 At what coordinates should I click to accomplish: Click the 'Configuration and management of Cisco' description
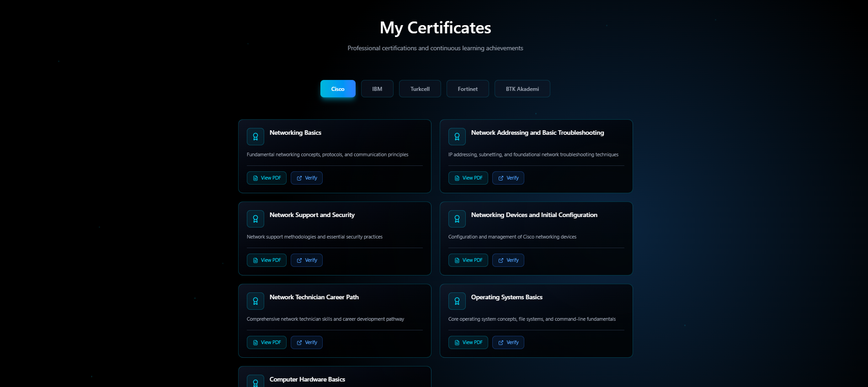point(512,237)
